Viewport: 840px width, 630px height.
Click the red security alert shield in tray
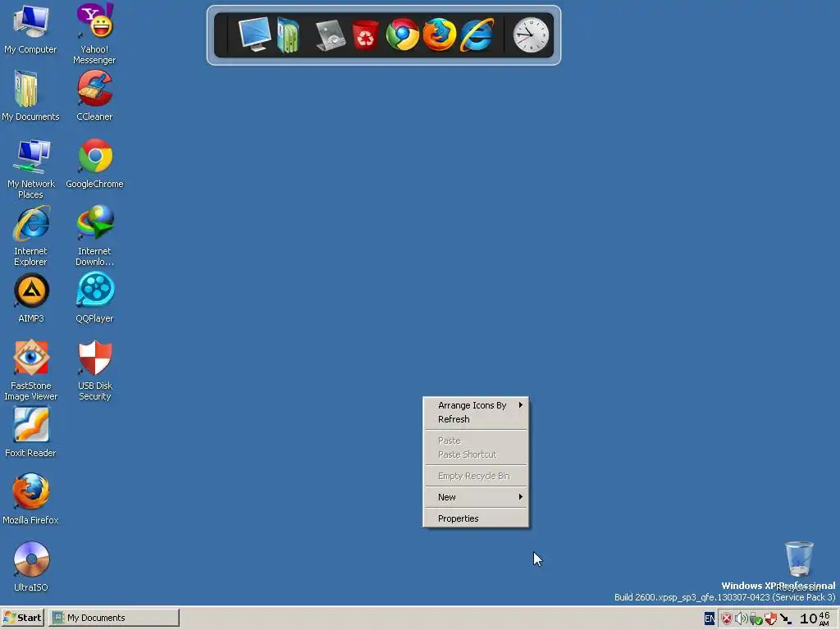pyautogui.click(x=727, y=619)
